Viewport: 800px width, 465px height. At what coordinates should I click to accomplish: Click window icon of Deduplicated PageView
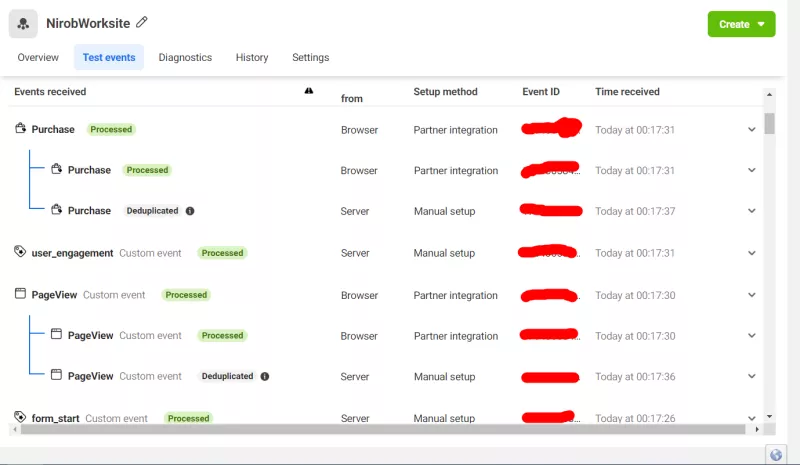[x=57, y=375]
